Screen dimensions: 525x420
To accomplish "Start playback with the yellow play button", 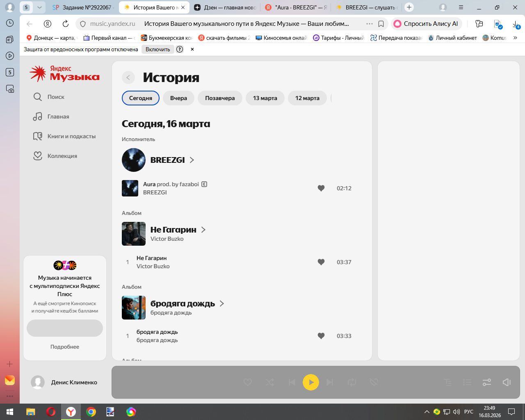I will 311,382.
